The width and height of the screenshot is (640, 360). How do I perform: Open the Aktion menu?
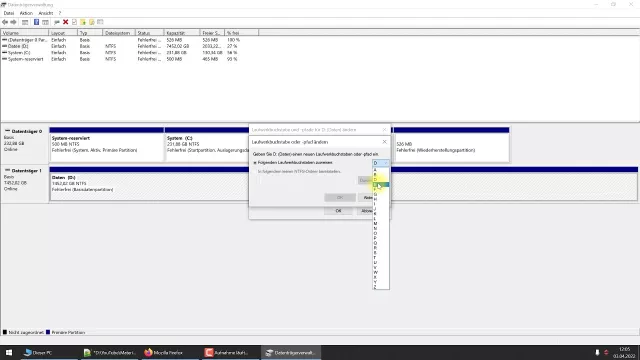26,13
